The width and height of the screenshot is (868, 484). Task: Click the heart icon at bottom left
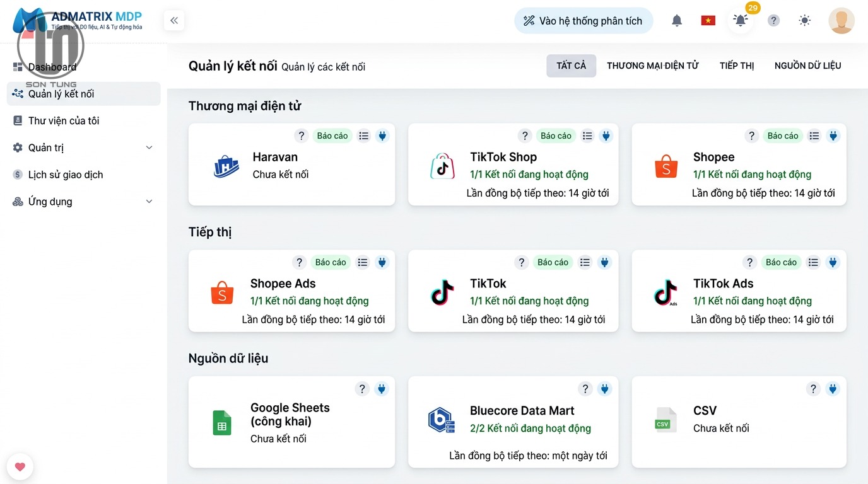[20, 467]
